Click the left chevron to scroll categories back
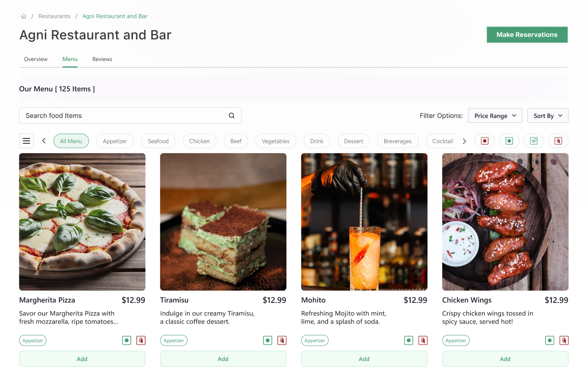The width and height of the screenshot is (588, 383). click(x=44, y=141)
